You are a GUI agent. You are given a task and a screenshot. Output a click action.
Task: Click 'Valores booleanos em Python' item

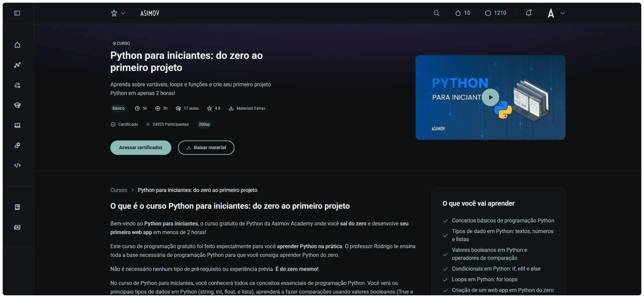(489, 254)
